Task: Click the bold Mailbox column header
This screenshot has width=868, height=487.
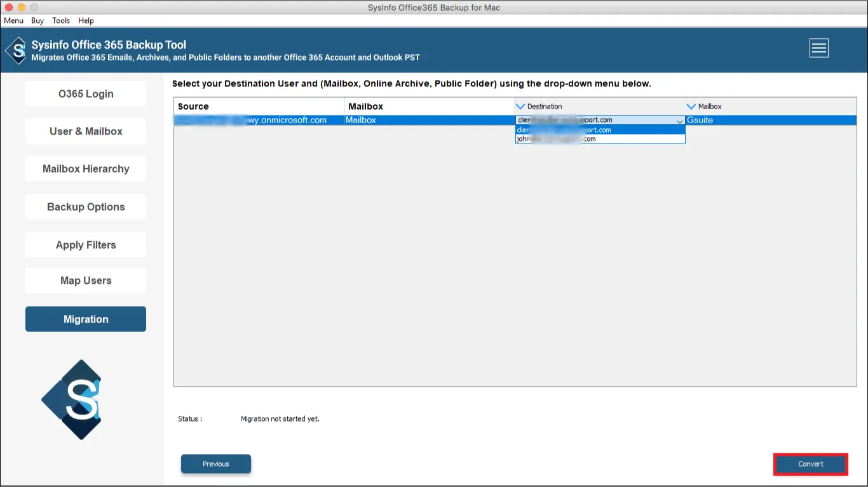Action: pyautogui.click(x=430, y=107)
